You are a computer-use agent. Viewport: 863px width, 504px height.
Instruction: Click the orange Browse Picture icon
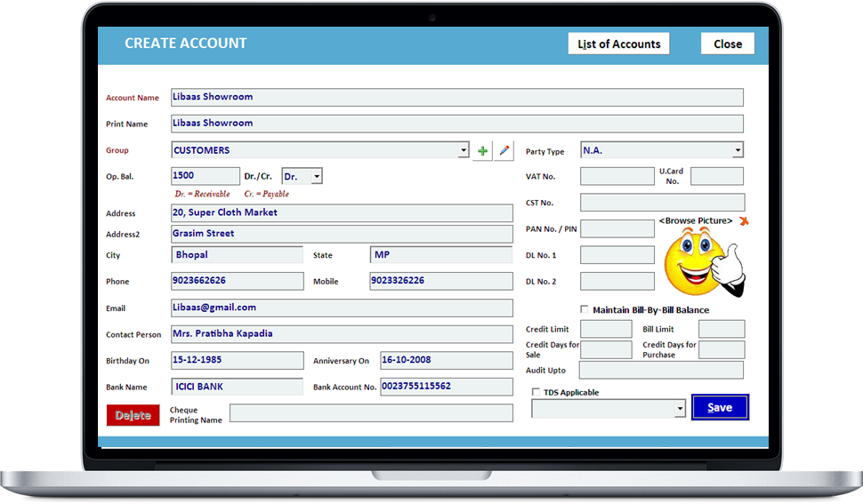click(744, 220)
